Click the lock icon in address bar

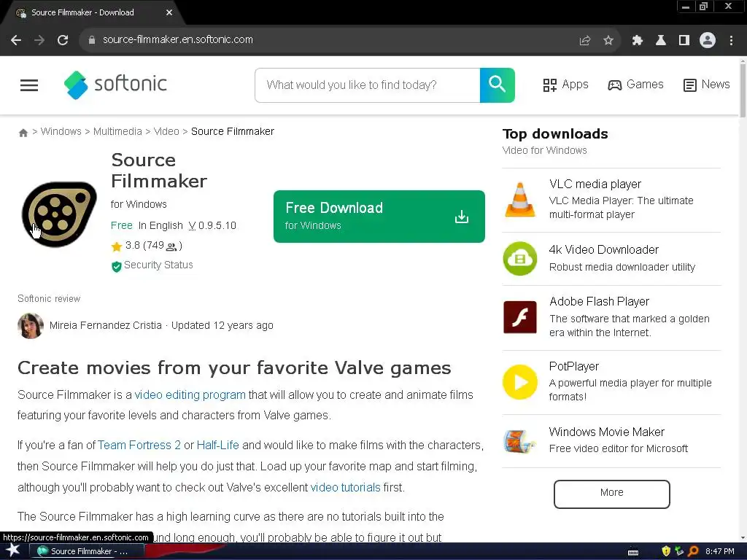pos(91,40)
